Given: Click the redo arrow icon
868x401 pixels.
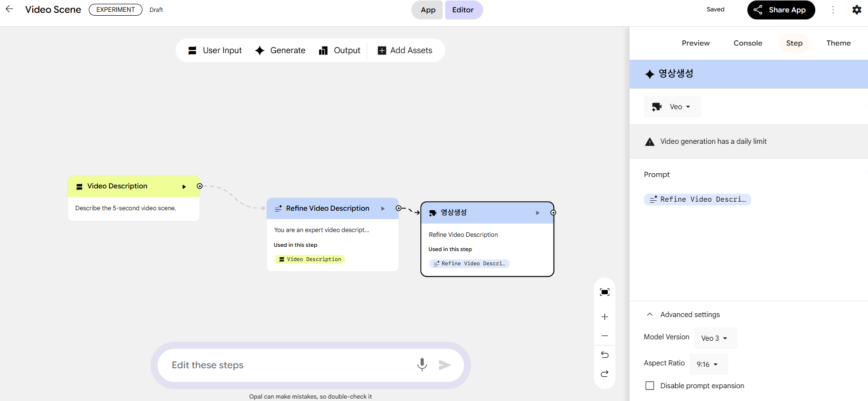Looking at the screenshot, I should coord(604,374).
